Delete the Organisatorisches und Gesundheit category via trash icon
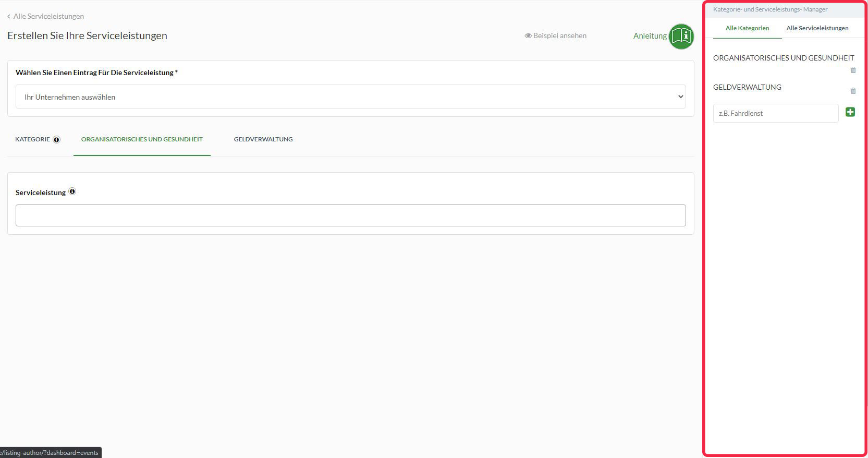 (853, 70)
